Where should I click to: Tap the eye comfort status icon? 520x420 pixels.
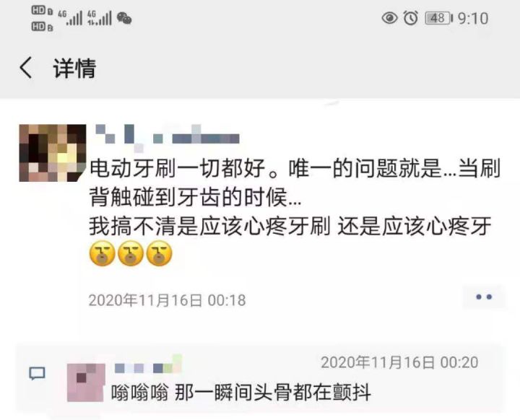(390, 17)
